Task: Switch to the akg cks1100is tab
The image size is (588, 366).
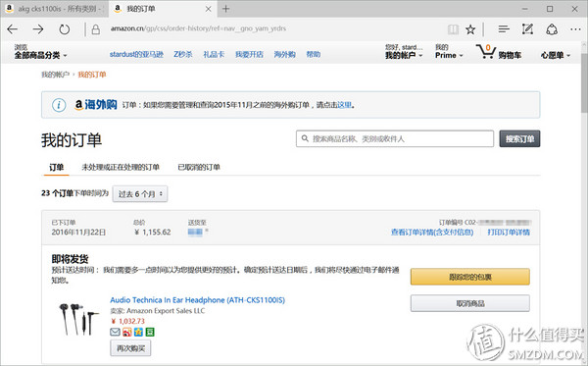Action: 55,9
